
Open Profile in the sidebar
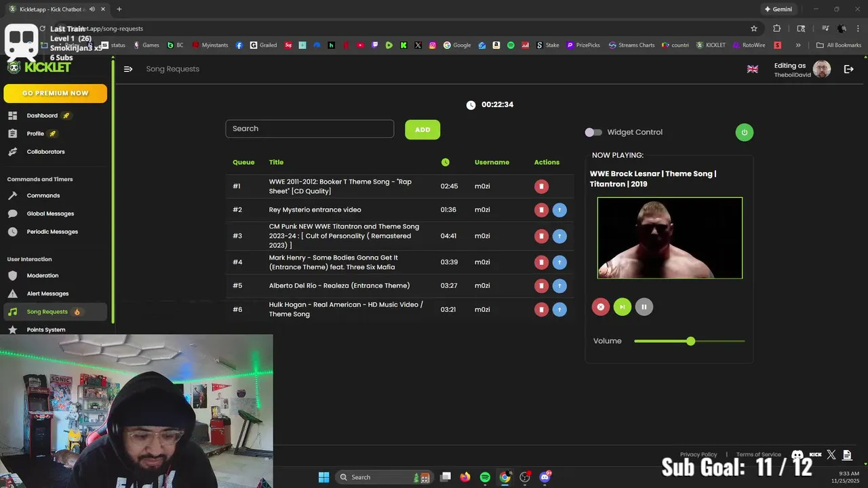click(35, 134)
